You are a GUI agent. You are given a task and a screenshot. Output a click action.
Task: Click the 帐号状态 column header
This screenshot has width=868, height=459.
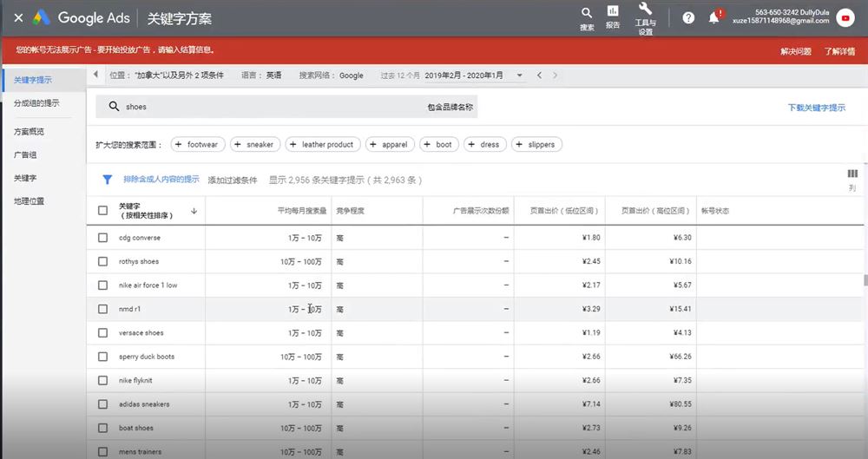tap(714, 210)
